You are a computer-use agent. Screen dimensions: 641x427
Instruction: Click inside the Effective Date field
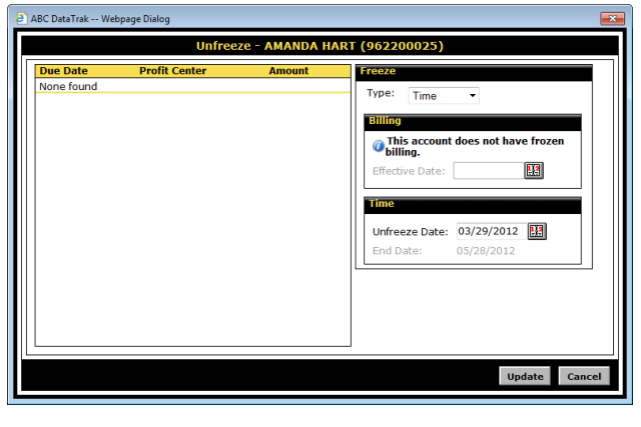487,171
